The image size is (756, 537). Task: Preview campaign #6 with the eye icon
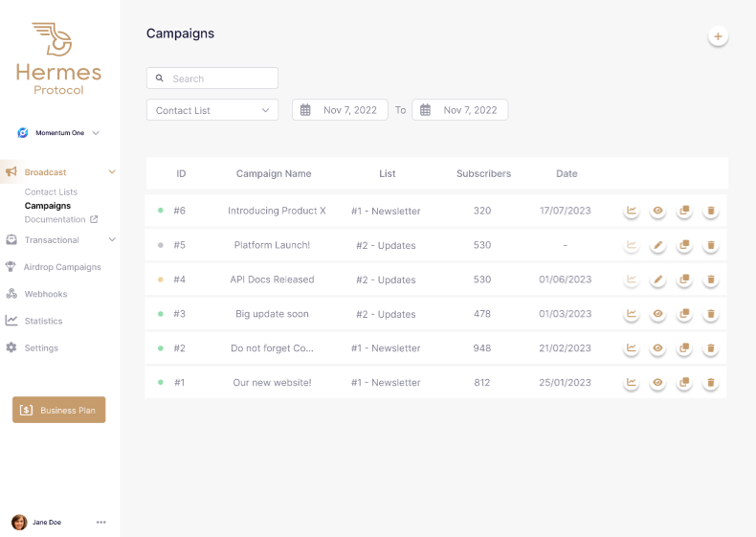[x=657, y=211]
